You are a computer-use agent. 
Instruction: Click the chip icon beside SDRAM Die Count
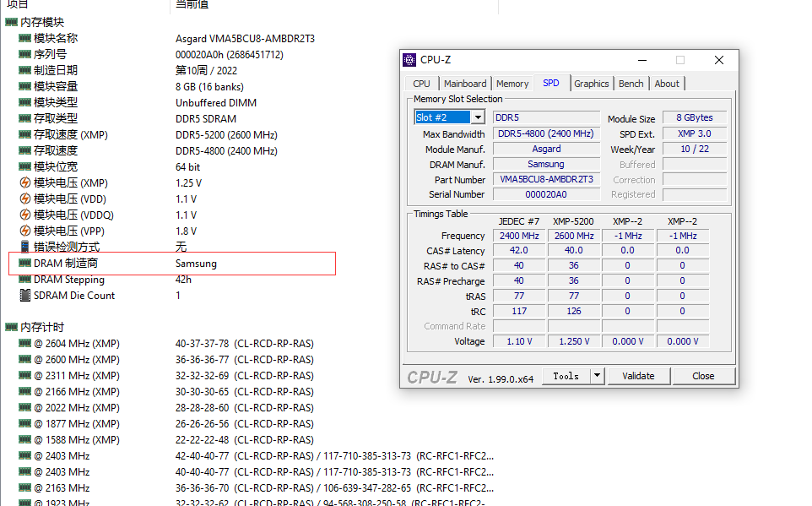pyautogui.click(x=24, y=295)
